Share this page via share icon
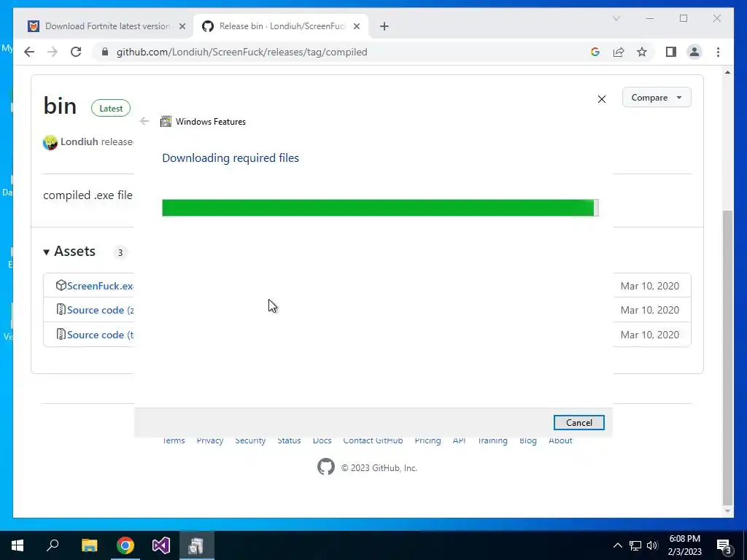 point(619,52)
